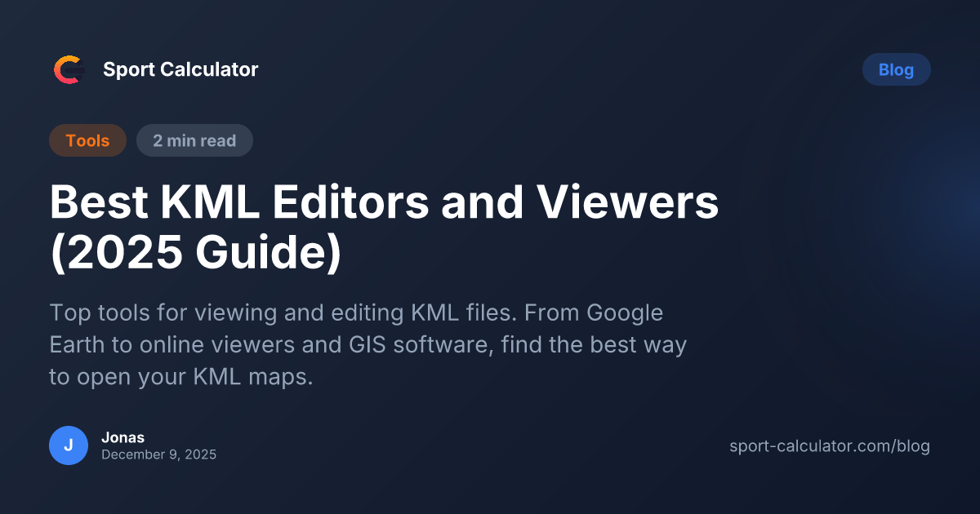The height and width of the screenshot is (514, 980).
Task: Click the words Google Earth in the description
Action: pyautogui.click(x=356, y=328)
